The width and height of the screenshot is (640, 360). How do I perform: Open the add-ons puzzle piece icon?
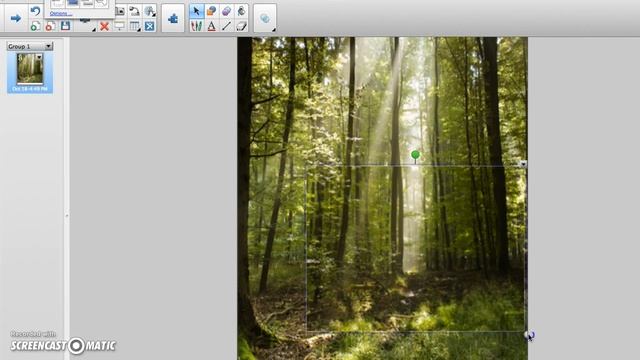click(173, 18)
